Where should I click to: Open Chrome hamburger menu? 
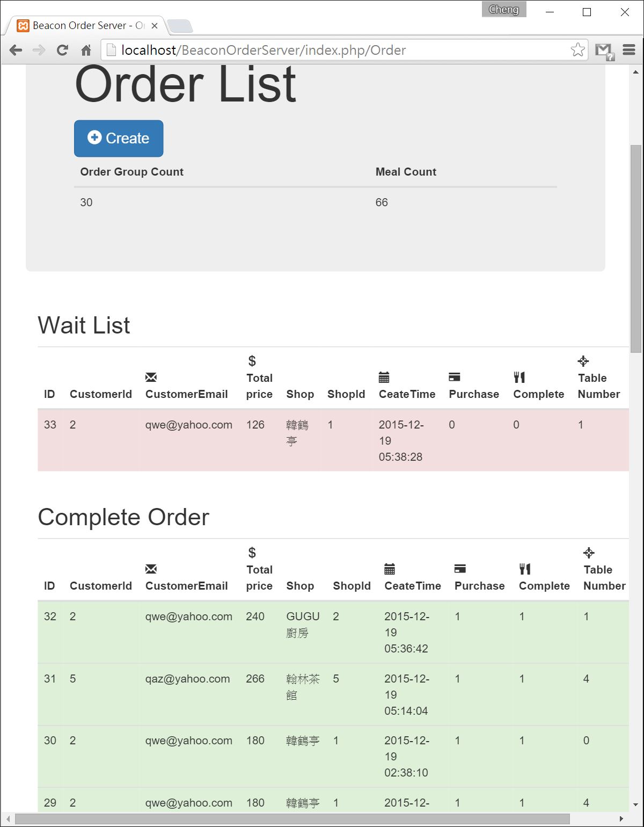tap(629, 50)
